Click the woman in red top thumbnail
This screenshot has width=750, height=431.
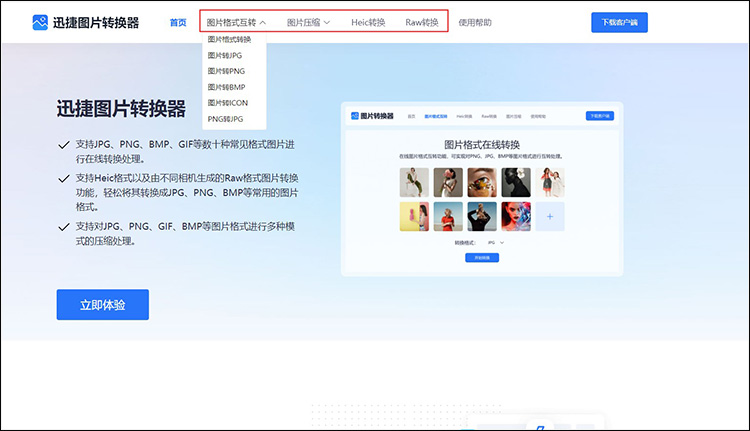(x=448, y=217)
